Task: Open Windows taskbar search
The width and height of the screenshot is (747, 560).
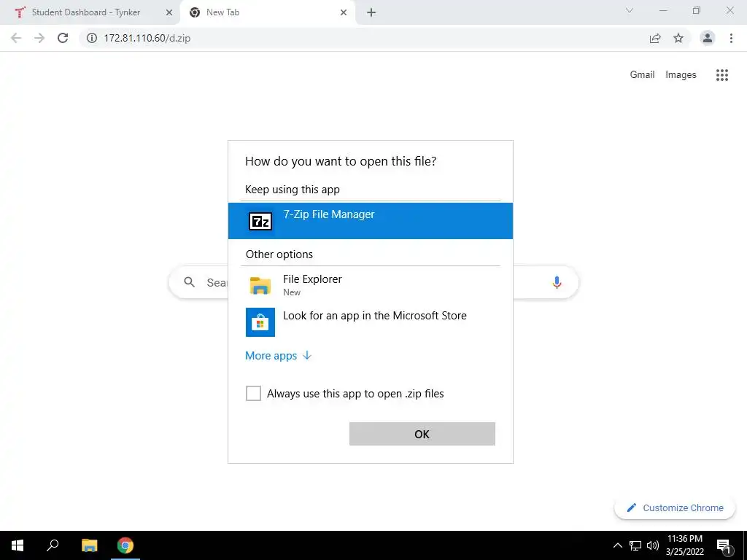Action: (x=53, y=545)
